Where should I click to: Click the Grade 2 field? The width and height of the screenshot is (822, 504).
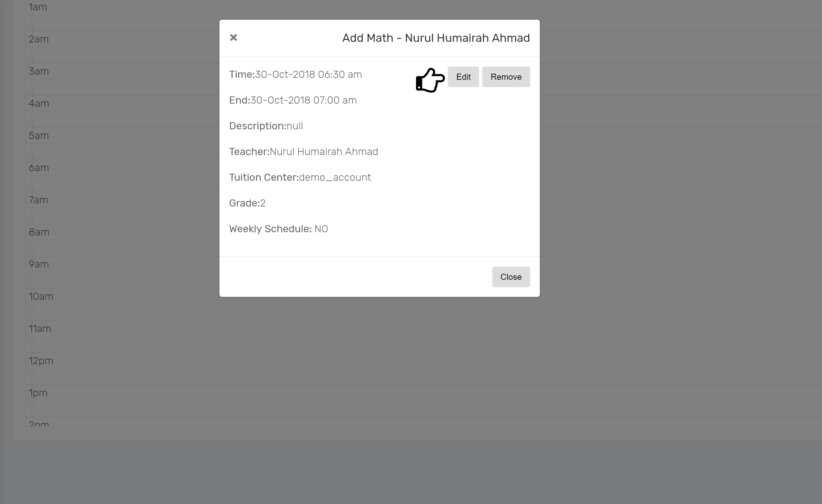[x=247, y=203]
